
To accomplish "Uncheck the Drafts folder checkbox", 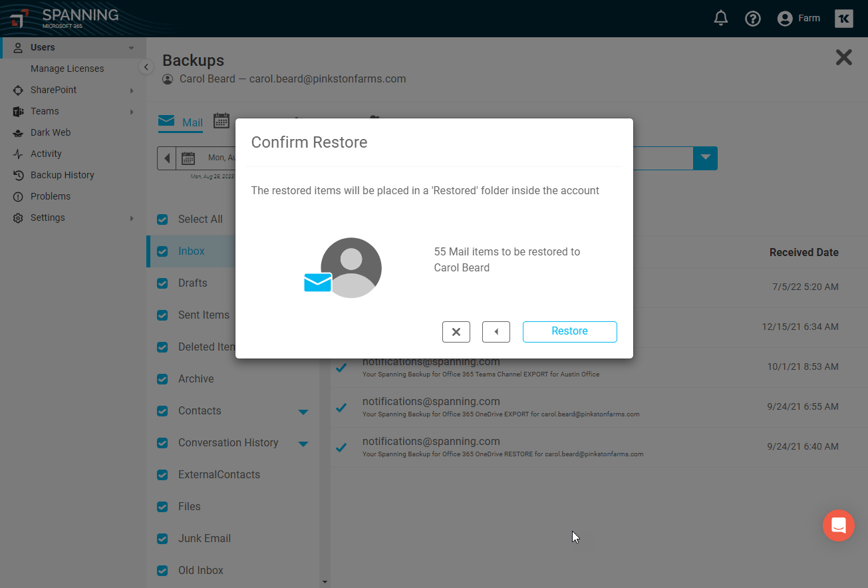I will tap(161, 283).
